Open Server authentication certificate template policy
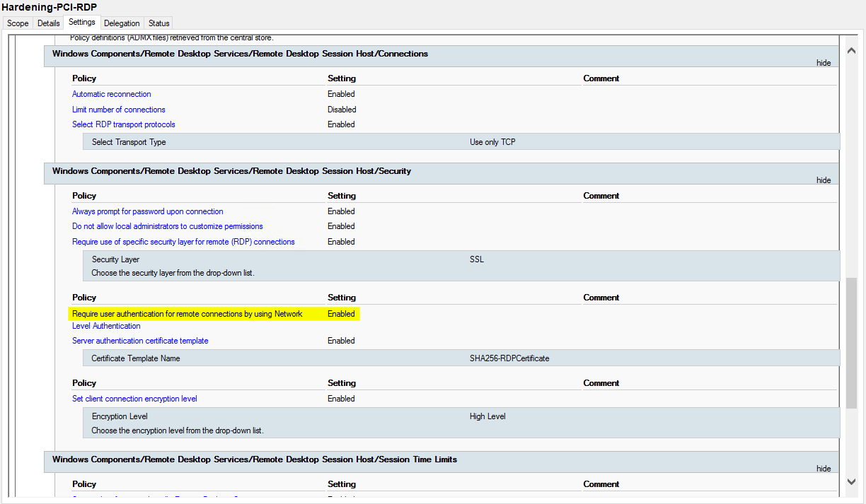 click(140, 341)
